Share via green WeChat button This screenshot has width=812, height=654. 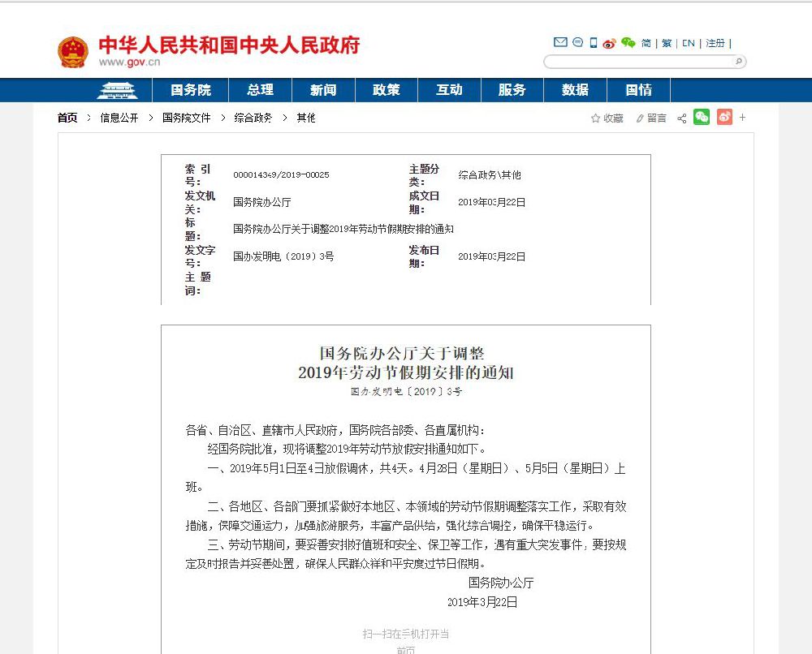tap(702, 117)
